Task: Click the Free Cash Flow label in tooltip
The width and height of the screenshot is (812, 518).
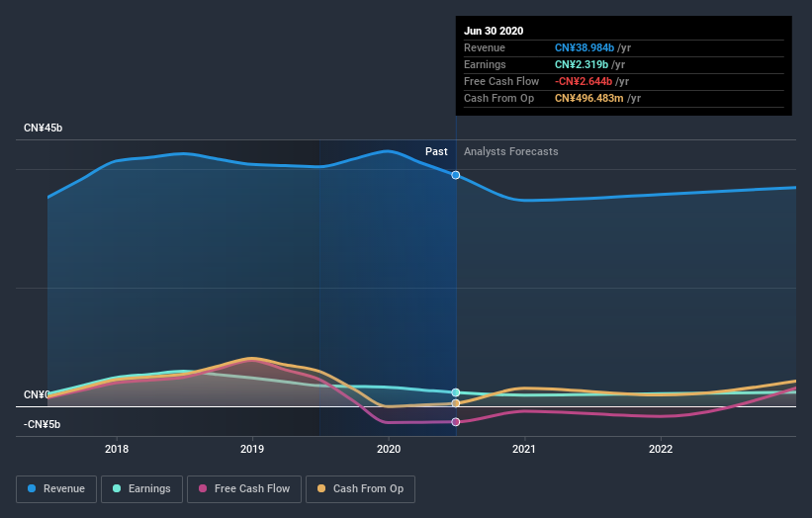Action: [x=501, y=82]
